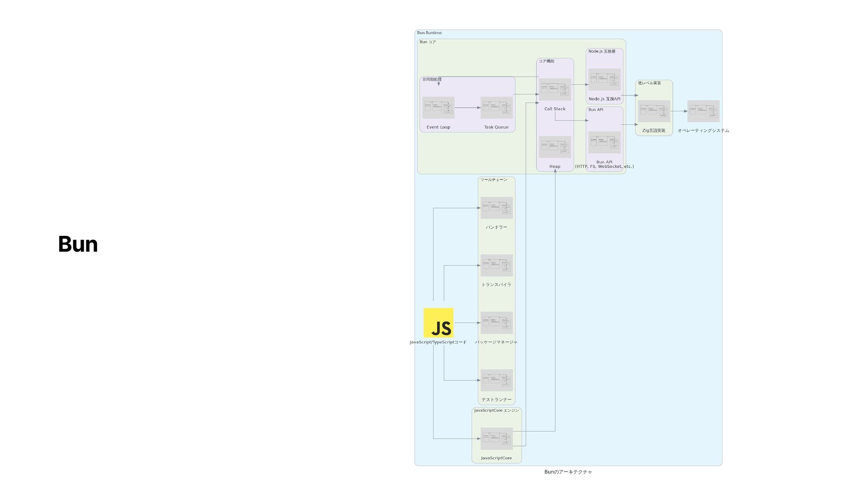This screenshot has width=868, height=488.
Task: Select the トランスパイラ node image
Action: tap(496, 265)
